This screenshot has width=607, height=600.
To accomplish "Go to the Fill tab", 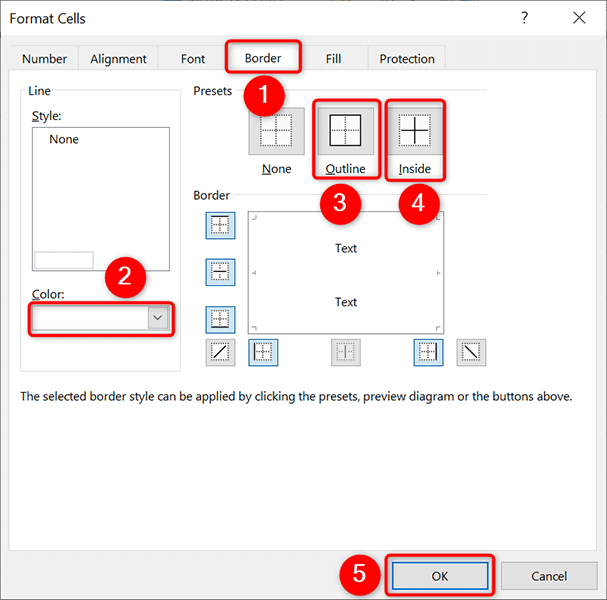I will tap(333, 59).
